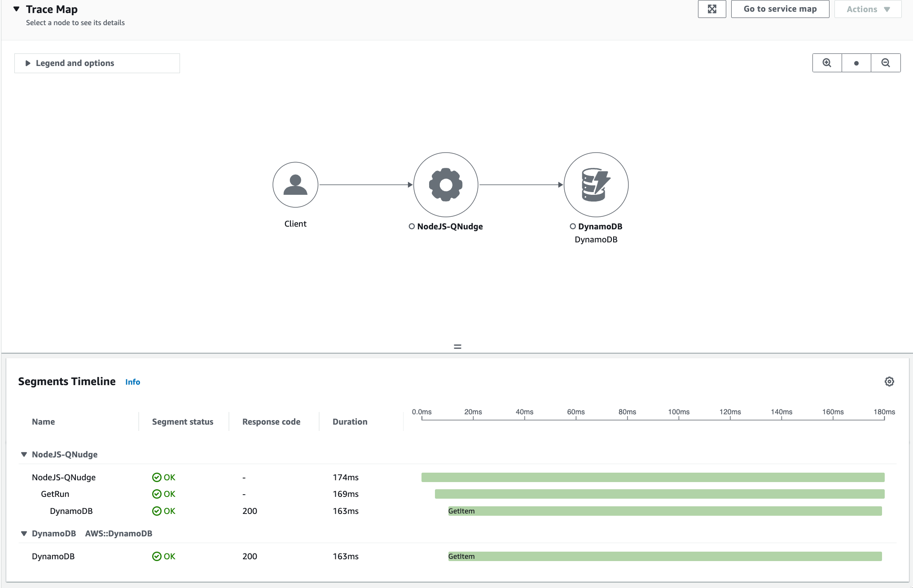Collapse the Trace Map section

point(16,8)
